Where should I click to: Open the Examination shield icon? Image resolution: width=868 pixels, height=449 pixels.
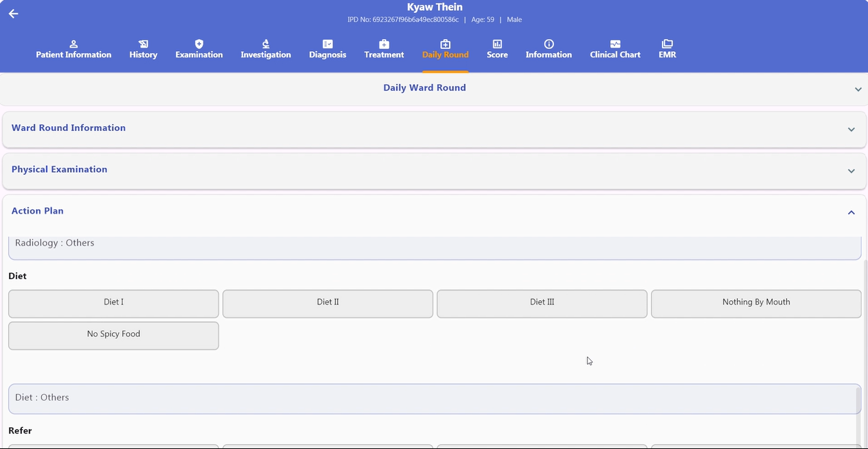tap(199, 44)
